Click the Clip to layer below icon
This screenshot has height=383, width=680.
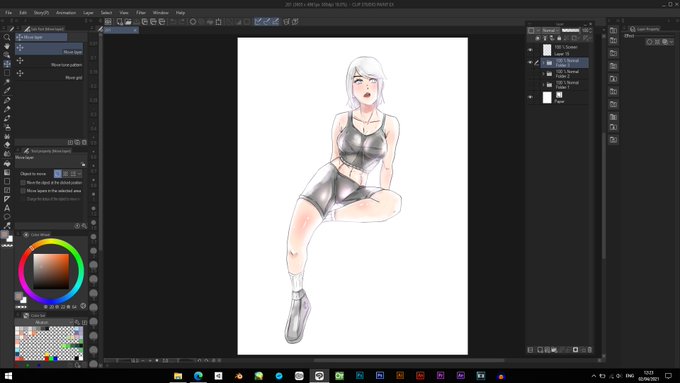click(538, 39)
